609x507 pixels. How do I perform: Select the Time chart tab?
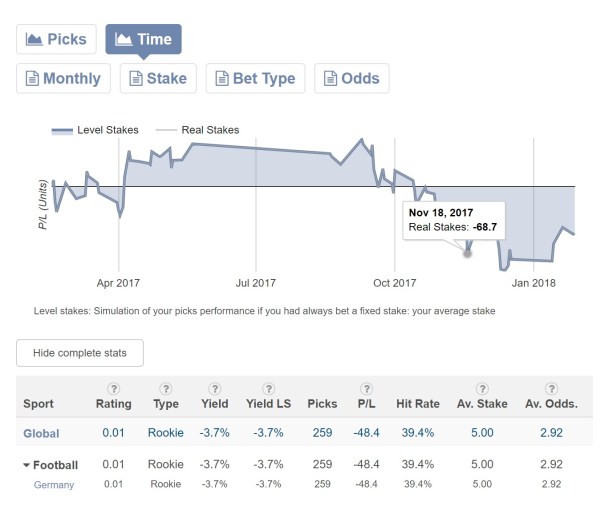[143, 40]
